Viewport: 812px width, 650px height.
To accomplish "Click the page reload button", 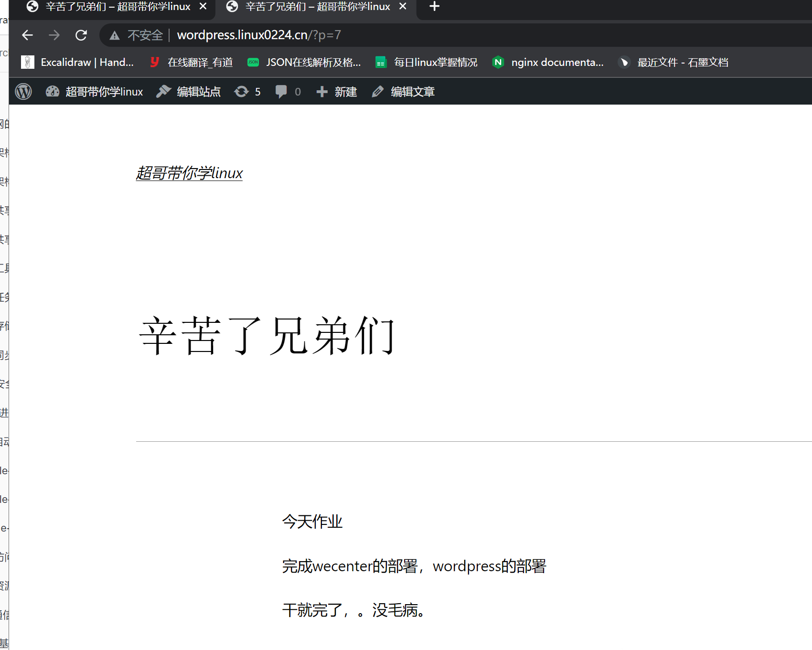I will pos(81,35).
